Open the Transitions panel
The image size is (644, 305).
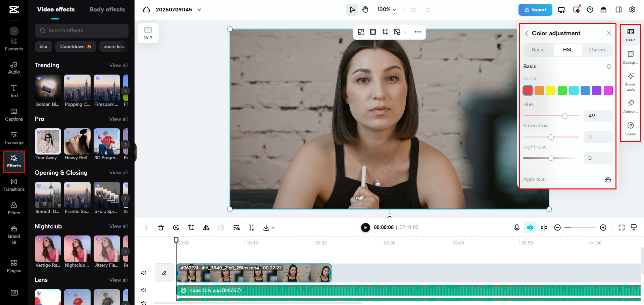pyautogui.click(x=14, y=184)
